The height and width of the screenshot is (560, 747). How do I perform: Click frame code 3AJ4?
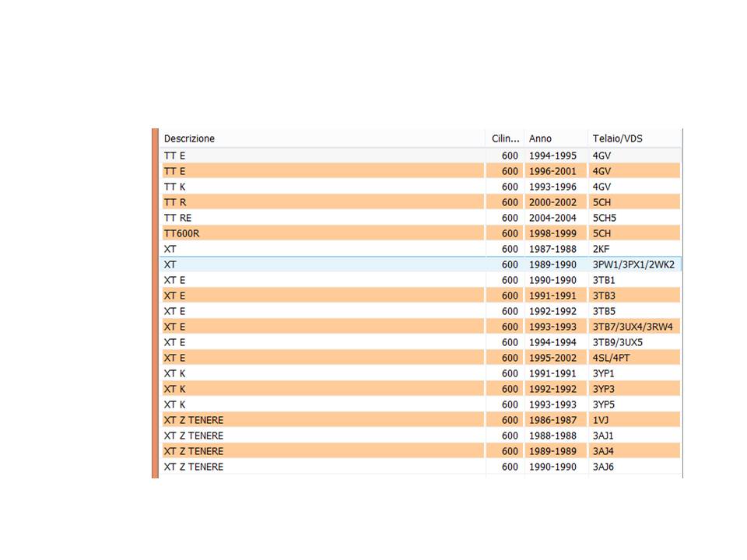click(603, 451)
